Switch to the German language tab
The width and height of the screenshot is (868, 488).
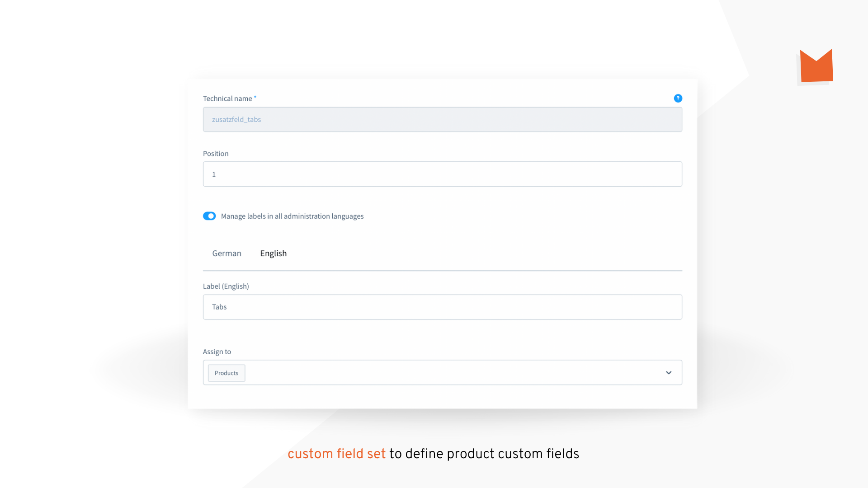226,253
